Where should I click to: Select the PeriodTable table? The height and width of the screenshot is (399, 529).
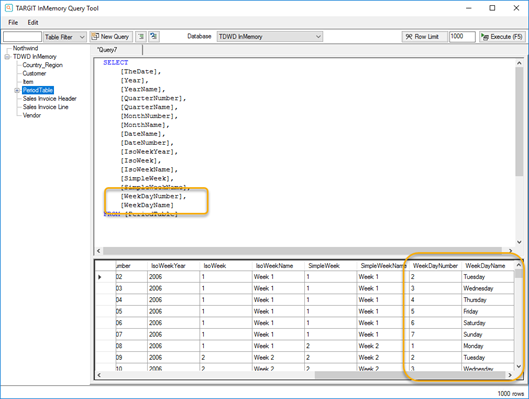(38, 90)
